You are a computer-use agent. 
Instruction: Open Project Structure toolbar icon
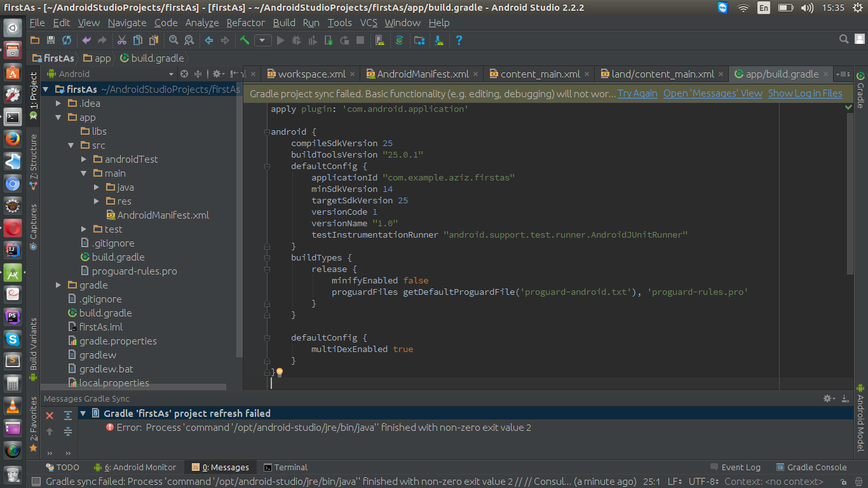point(419,40)
